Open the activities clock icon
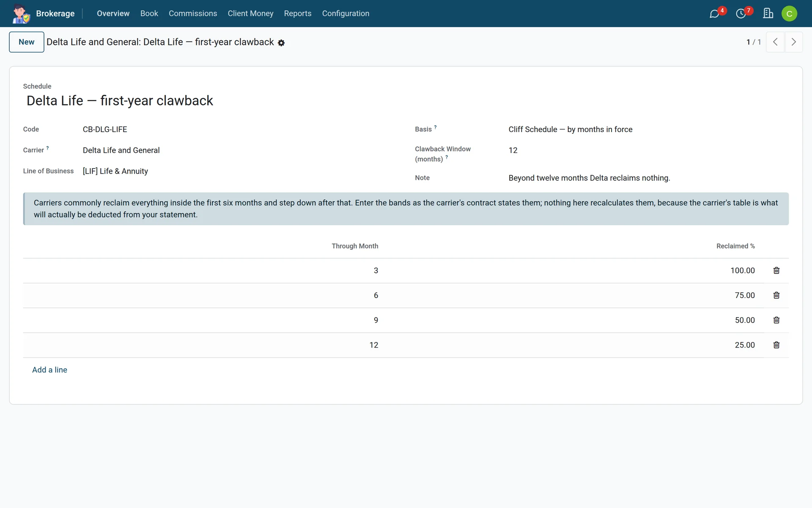The width and height of the screenshot is (812, 508). pyautogui.click(x=741, y=14)
